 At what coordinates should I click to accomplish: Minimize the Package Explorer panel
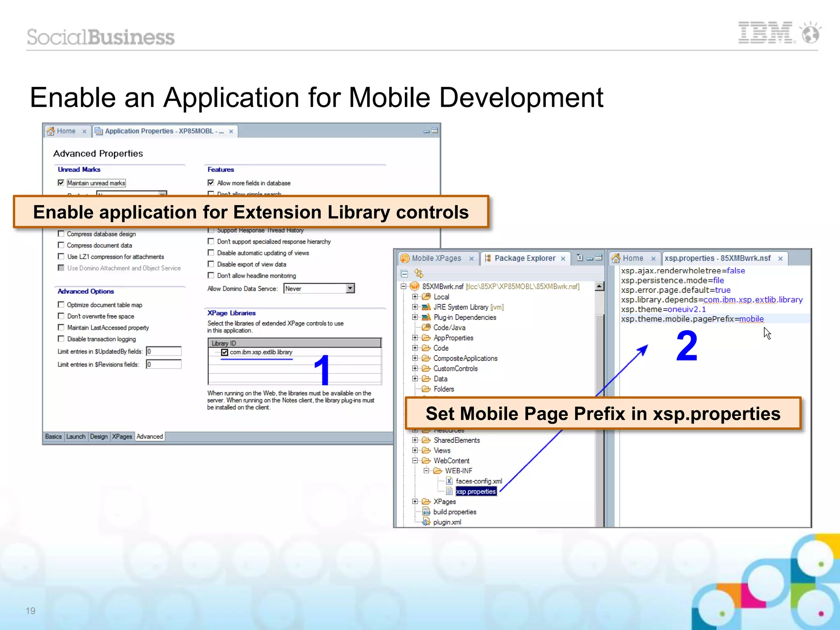(x=589, y=258)
